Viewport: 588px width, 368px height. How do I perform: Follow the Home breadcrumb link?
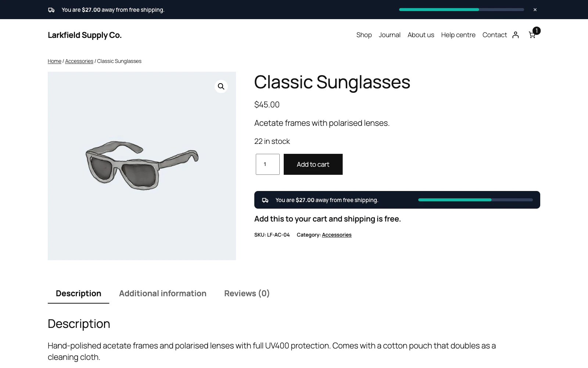pos(54,61)
